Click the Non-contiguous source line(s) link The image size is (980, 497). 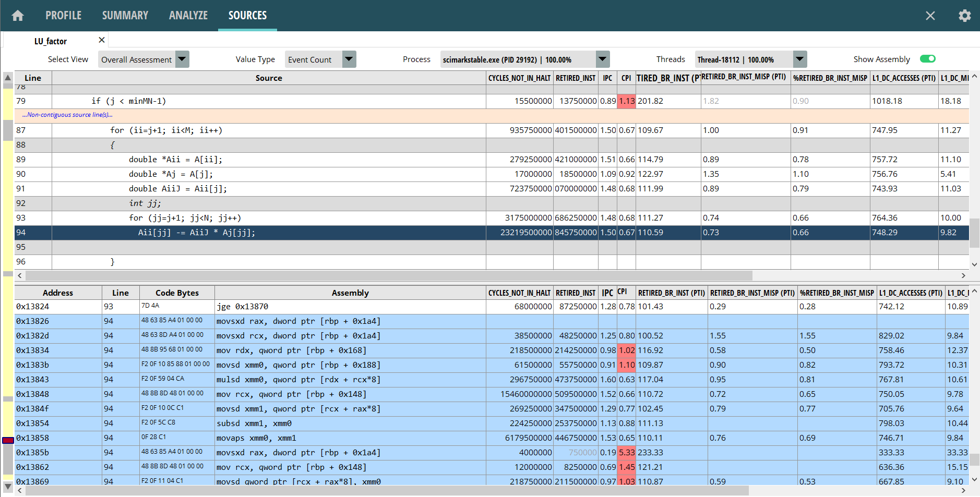(67, 115)
